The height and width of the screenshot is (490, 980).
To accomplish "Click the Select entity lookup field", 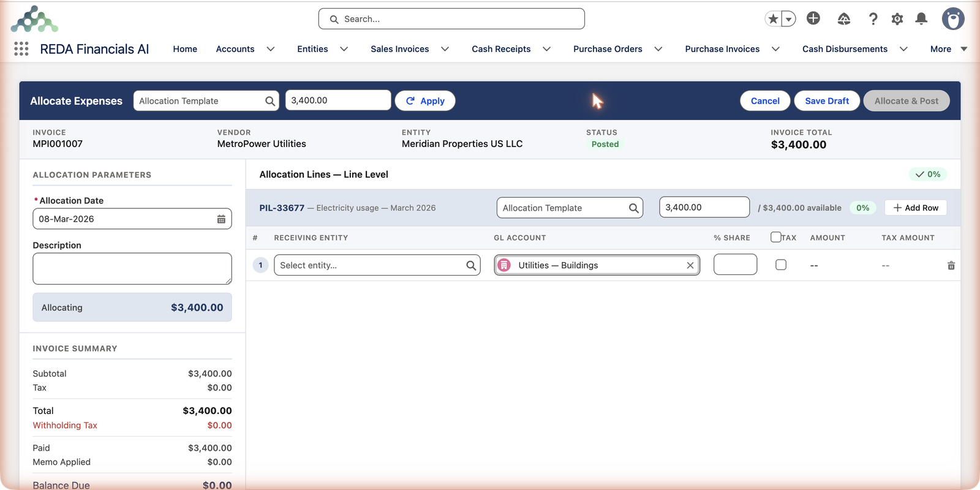I will [x=377, y=265].
